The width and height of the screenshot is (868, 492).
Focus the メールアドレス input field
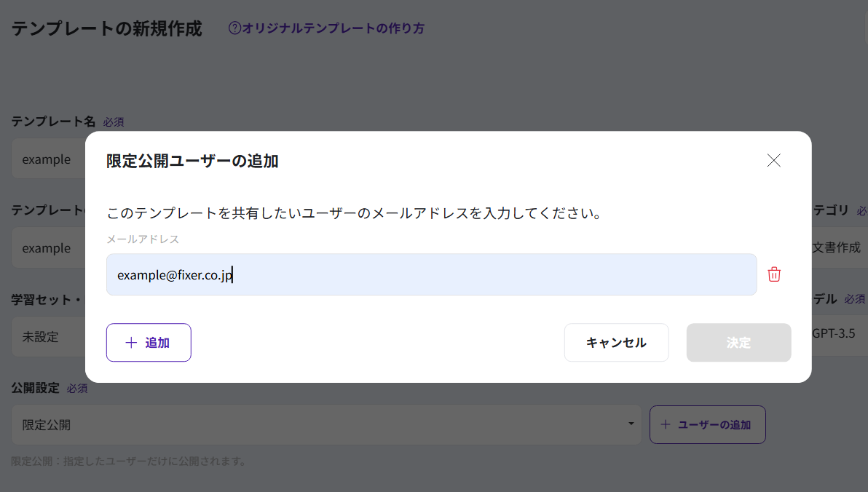point(431,274)
